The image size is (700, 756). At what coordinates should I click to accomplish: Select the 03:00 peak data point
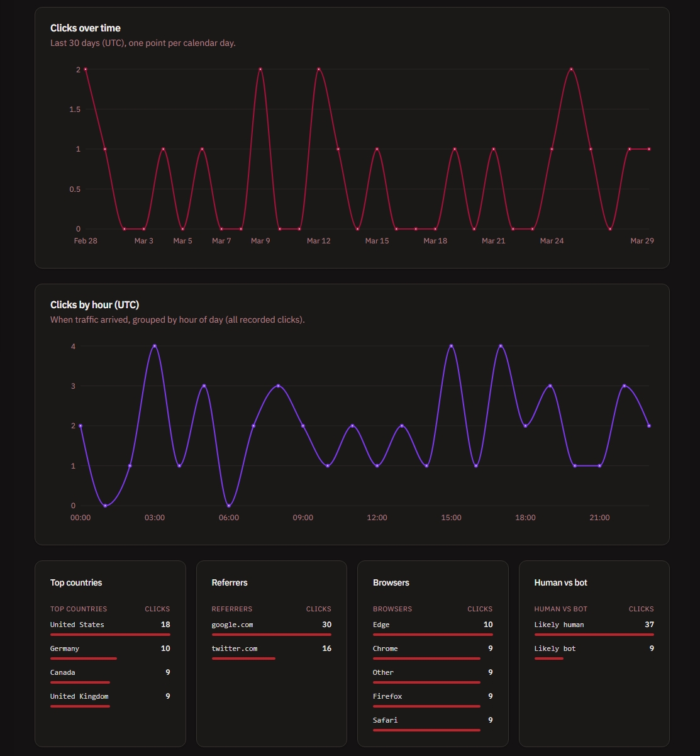[x=155, y=346]
